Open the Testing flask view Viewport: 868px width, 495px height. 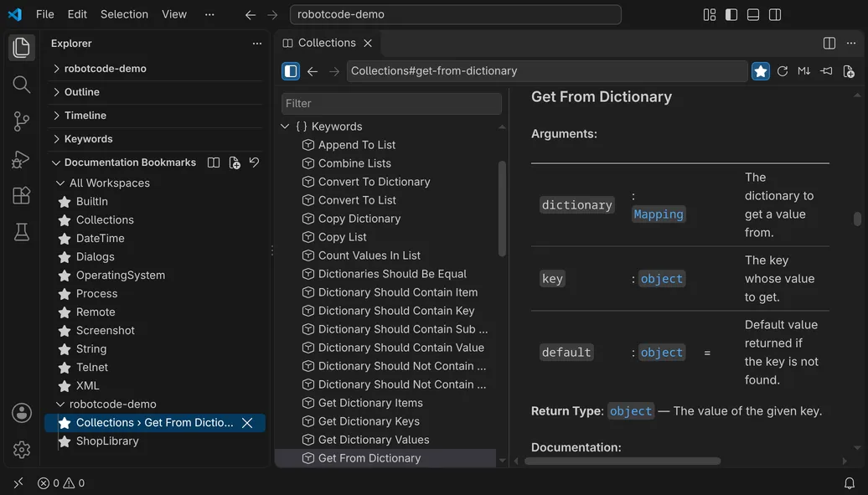pyautogui.click(x=21, y=232)
